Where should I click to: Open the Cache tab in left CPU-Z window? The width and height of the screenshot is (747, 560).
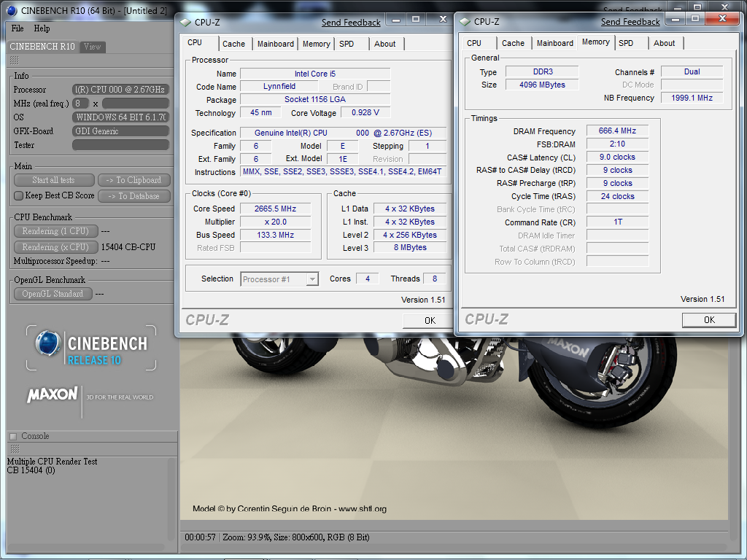pos(234,44)
